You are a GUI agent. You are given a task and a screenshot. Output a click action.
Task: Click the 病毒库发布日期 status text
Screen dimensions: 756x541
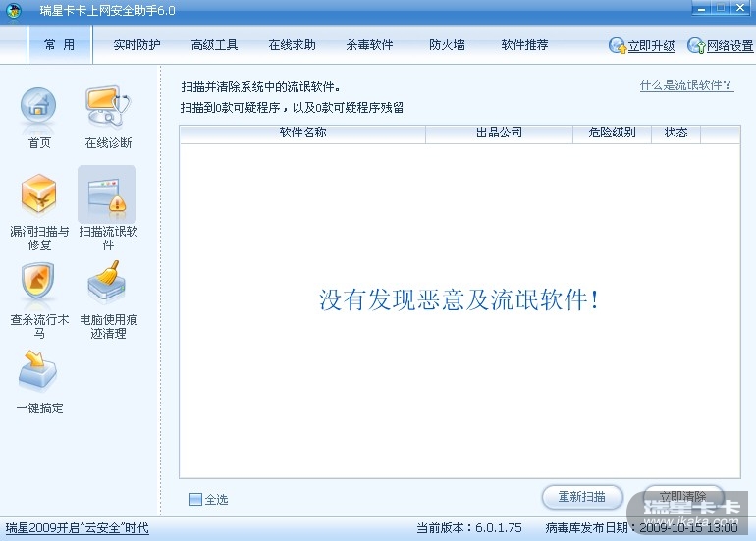[x=641, y=528]
